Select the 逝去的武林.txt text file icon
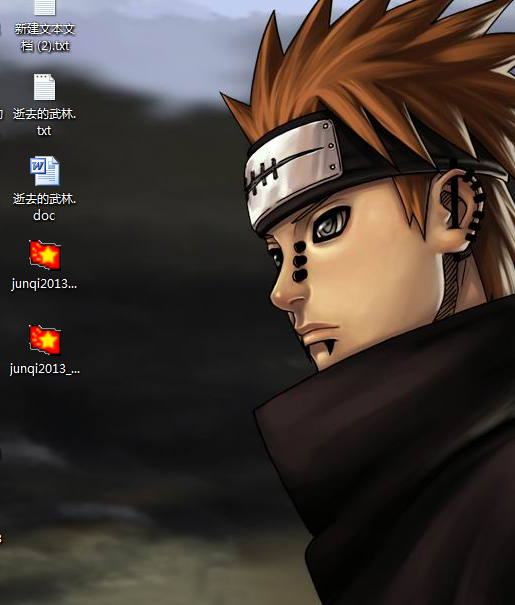 point(44,87)
